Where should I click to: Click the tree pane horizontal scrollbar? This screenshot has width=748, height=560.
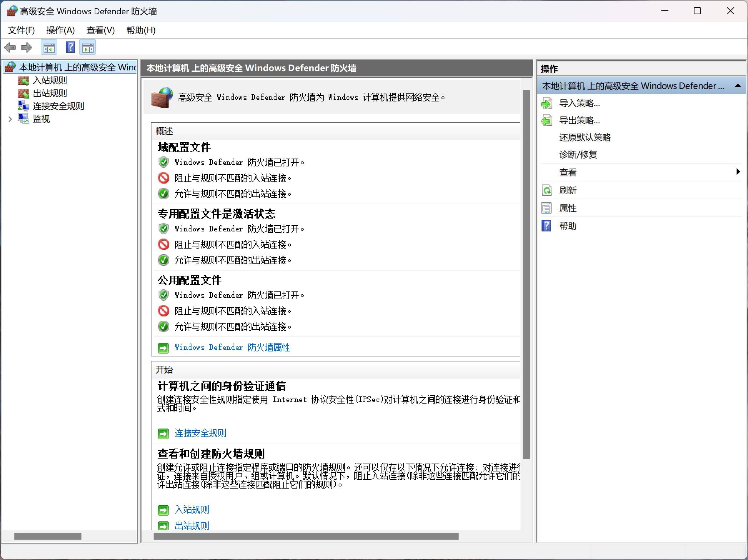tap(48, 536)
